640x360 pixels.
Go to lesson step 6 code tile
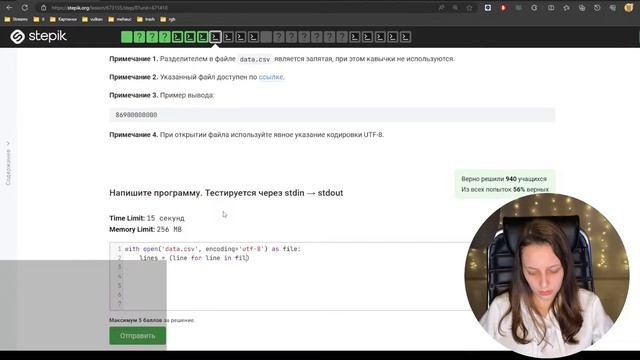(190, 37)
